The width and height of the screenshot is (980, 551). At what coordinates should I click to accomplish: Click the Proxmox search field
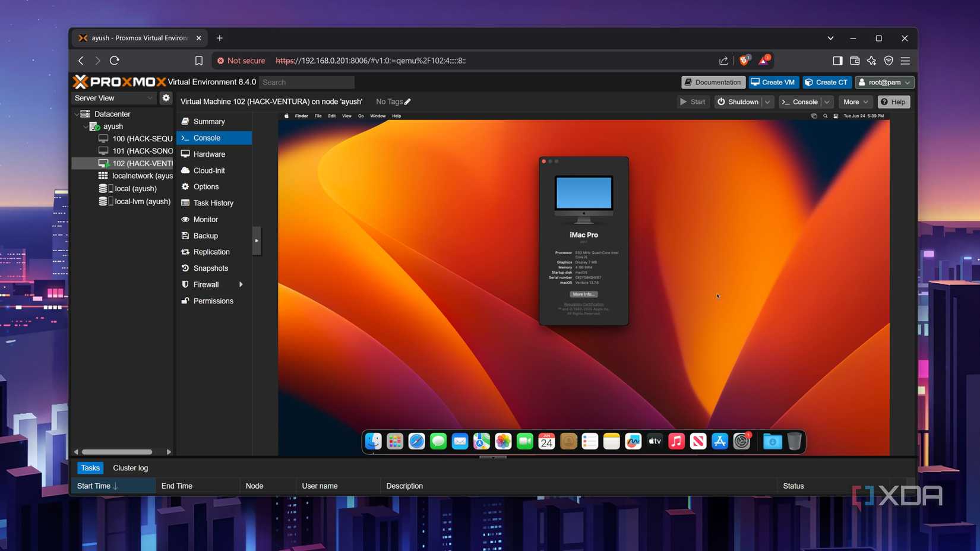click(x=306, y=83)
